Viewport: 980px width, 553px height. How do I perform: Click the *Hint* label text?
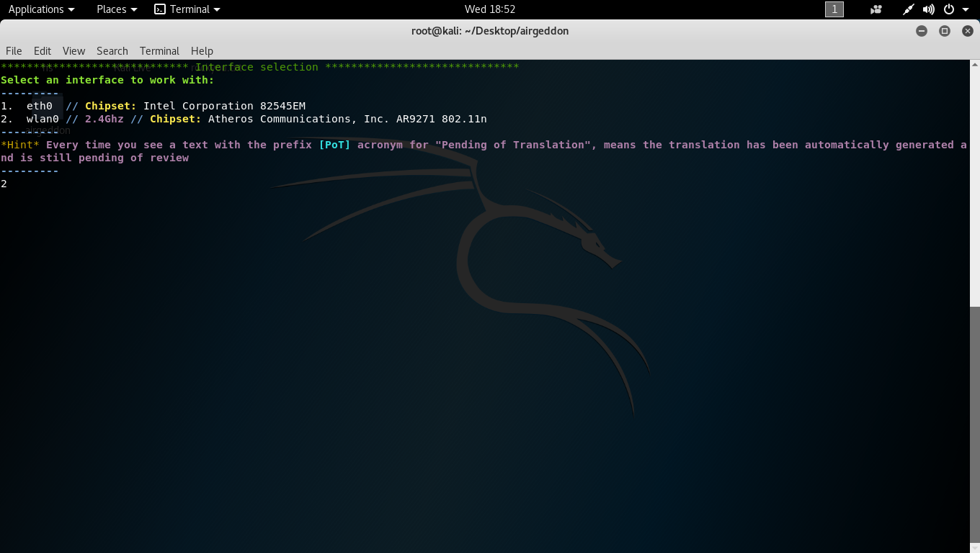(20, 145)
